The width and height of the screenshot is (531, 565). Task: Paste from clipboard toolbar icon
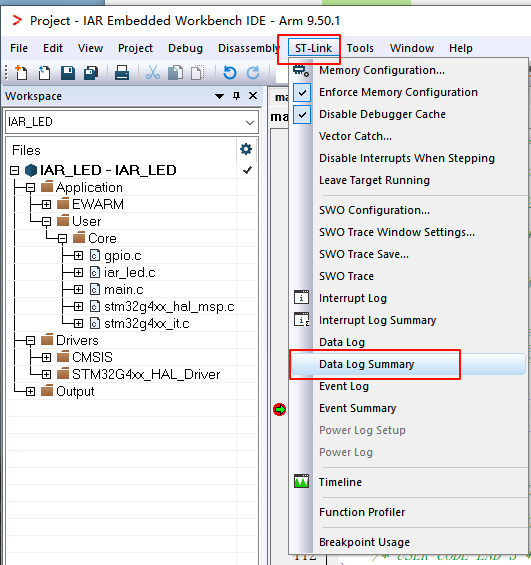(x=197, y=72)
